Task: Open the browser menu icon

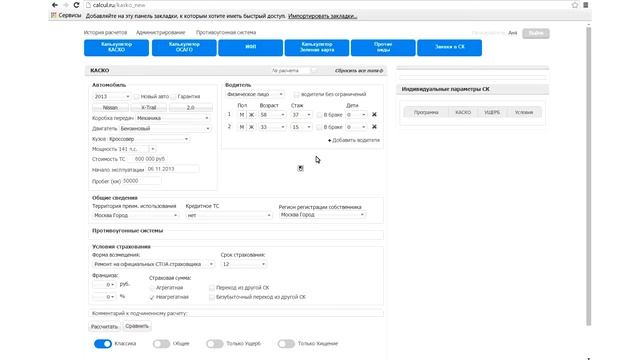Action: coord(586,5)
